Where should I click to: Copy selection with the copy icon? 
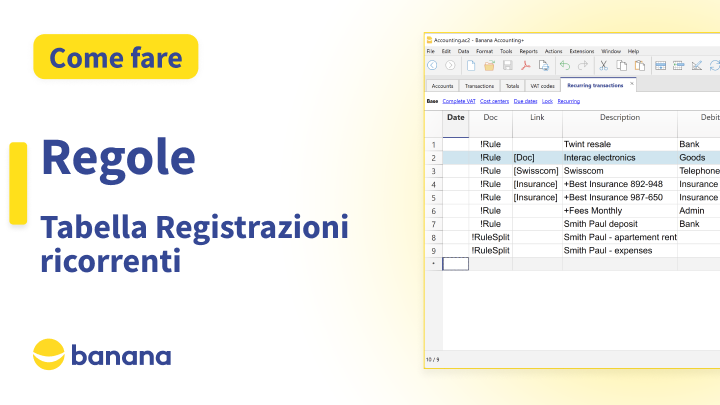pos(621,66)
